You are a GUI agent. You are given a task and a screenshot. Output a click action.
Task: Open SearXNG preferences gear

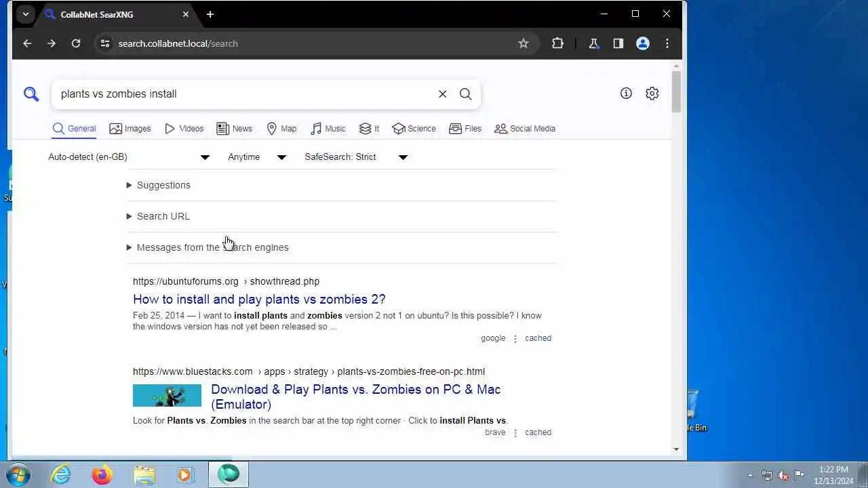tap(652, 94)
